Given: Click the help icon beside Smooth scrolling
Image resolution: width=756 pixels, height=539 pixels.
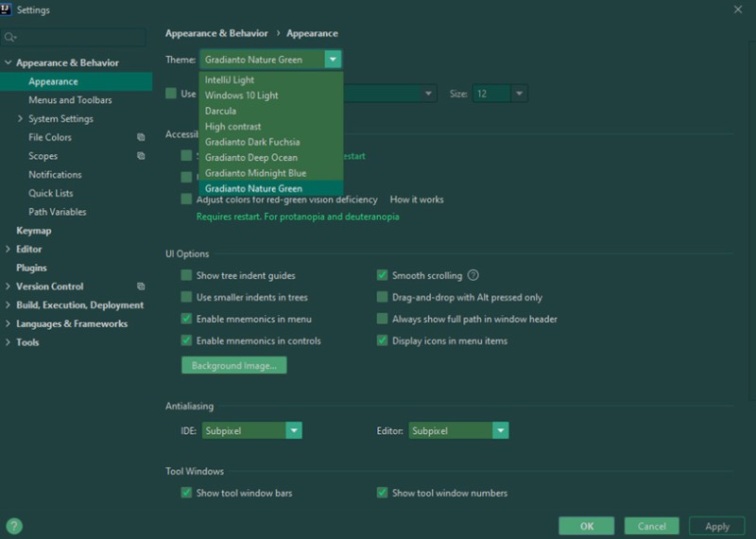Looking at the screenshot, I should (473, 276).
